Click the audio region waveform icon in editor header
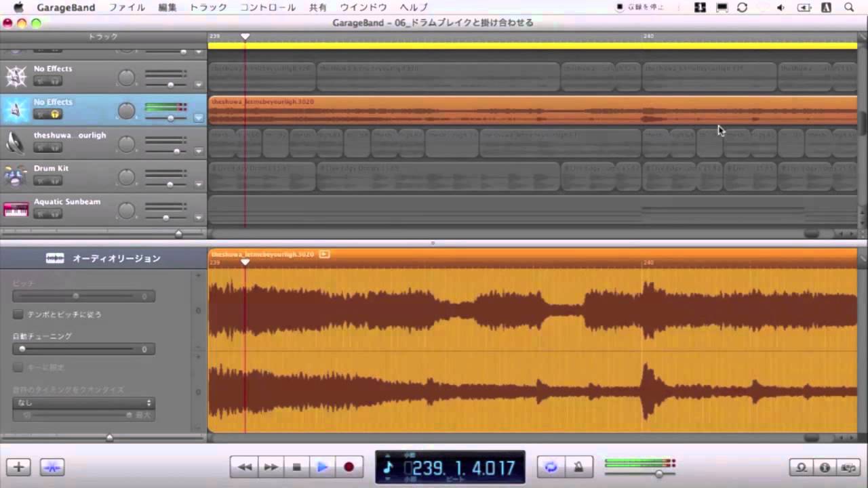This screenshot has width=868, height=488. (55, 258)
